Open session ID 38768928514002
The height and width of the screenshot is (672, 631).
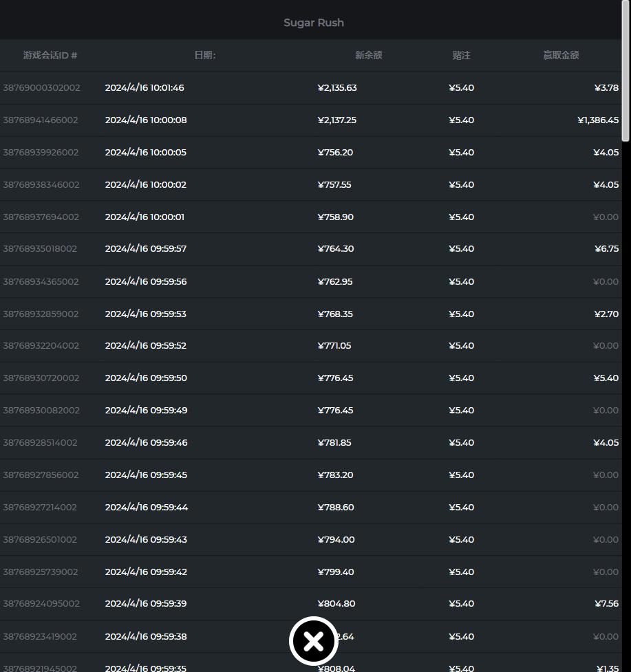40,442
